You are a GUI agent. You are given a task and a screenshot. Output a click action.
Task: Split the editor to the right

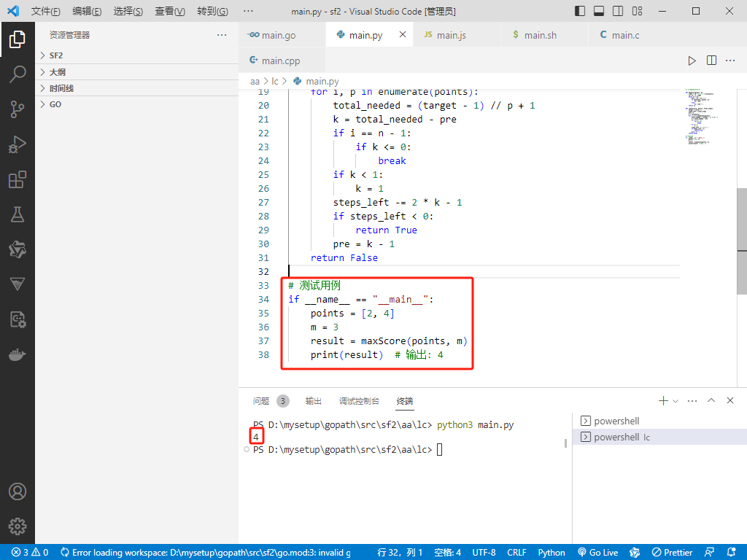(711, 61)
